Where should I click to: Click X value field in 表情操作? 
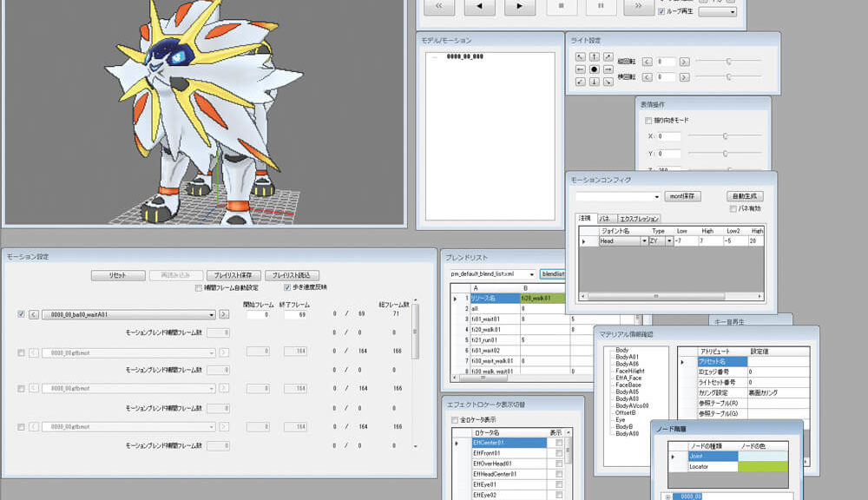(x=668, y=136)
